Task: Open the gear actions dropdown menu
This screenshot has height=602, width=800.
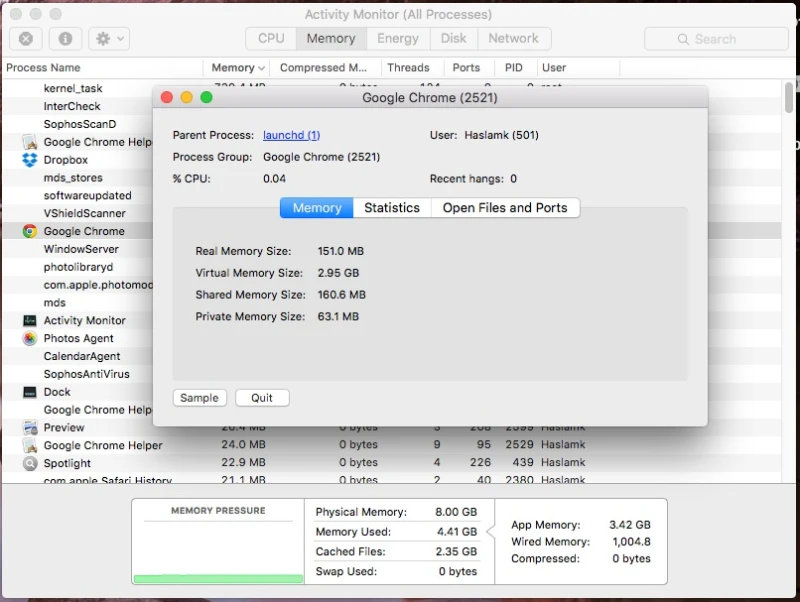Action: click(109, 39)
